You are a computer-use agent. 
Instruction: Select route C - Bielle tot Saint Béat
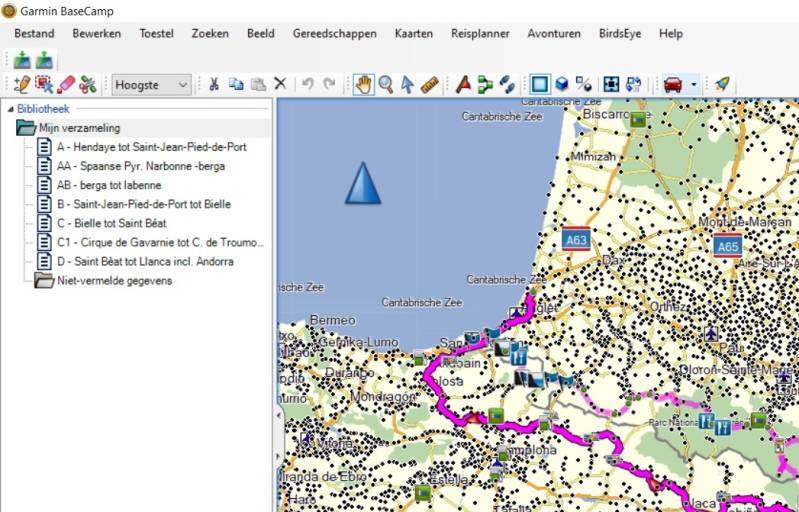tap(111, 223)
